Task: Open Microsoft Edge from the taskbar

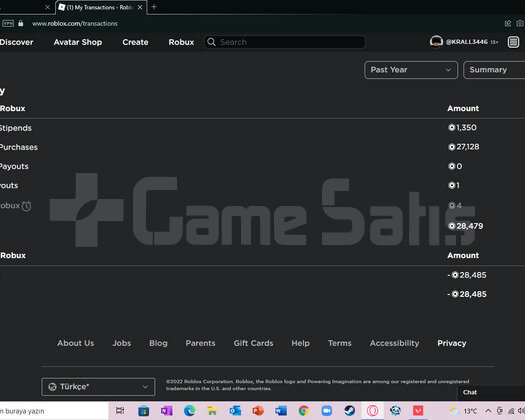Action: coord(190,410)
